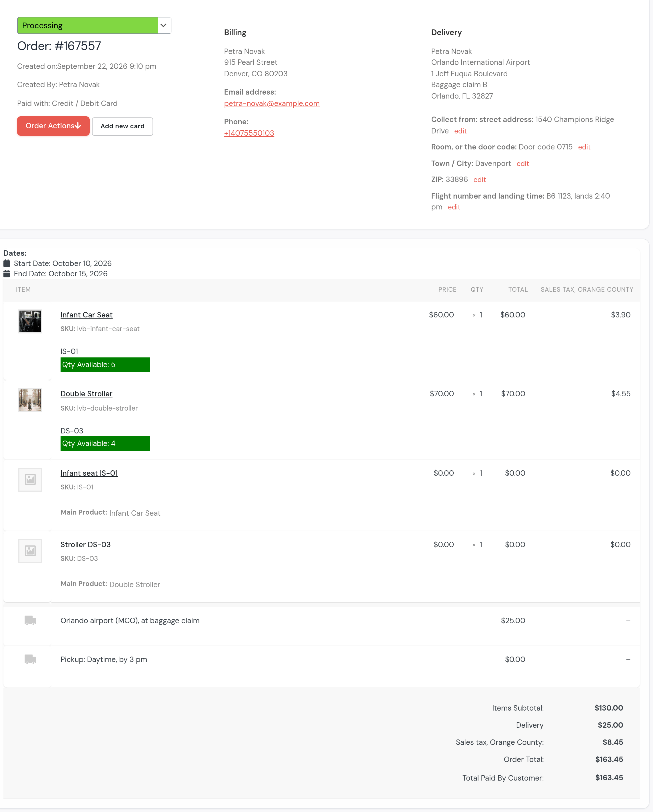The width and height of the screenshot is (653, 812).
Task: Open the Infant seat IS-01 link
Action: tap(89, 473)
